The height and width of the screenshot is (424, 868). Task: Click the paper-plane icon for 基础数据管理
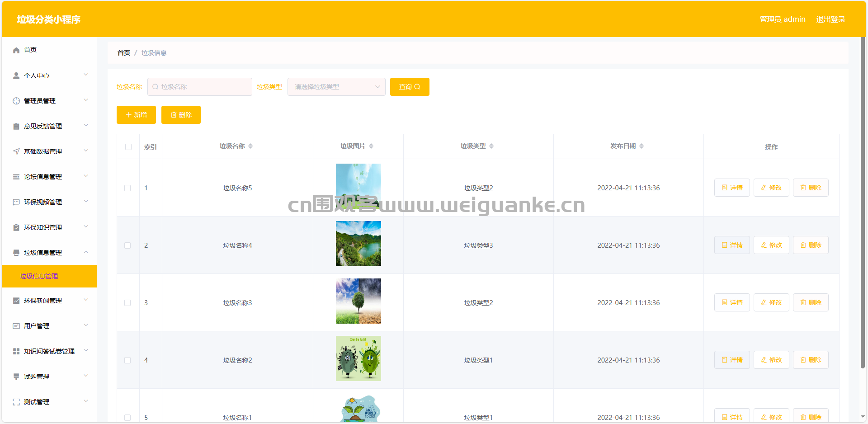point(16,151)
